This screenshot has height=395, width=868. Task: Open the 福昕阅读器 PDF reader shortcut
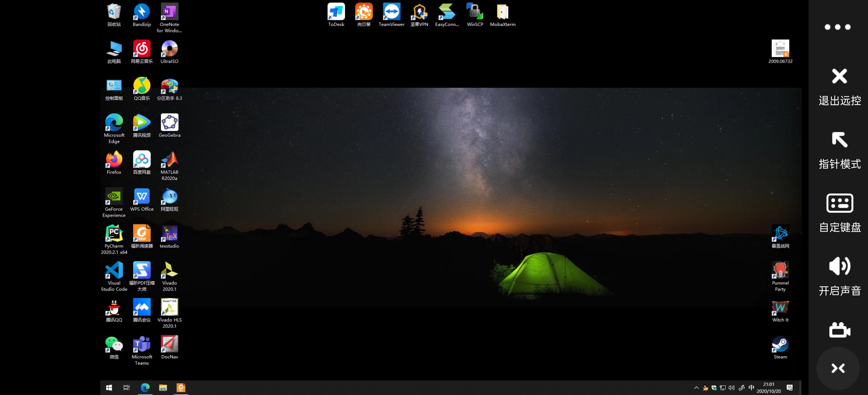click(x=142, y=236)
